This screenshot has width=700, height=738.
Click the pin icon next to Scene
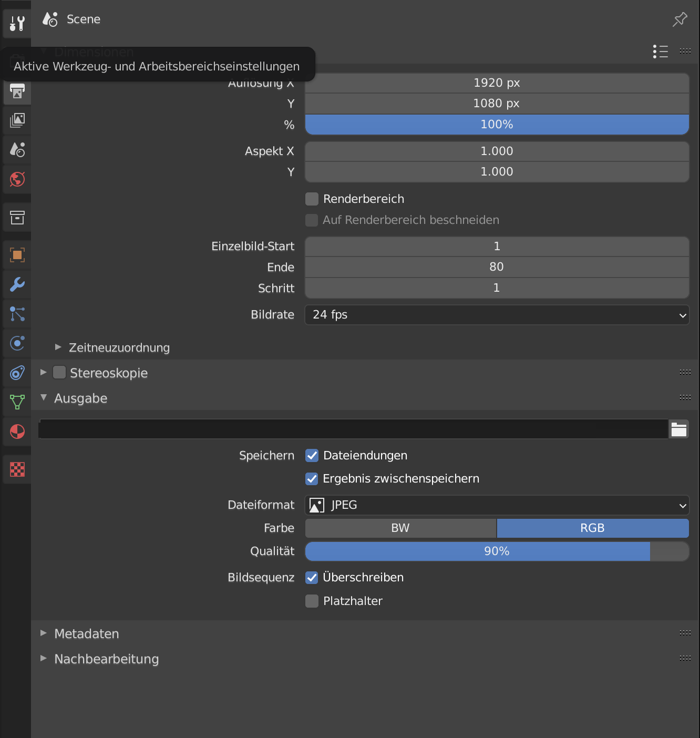coord(680,19)
